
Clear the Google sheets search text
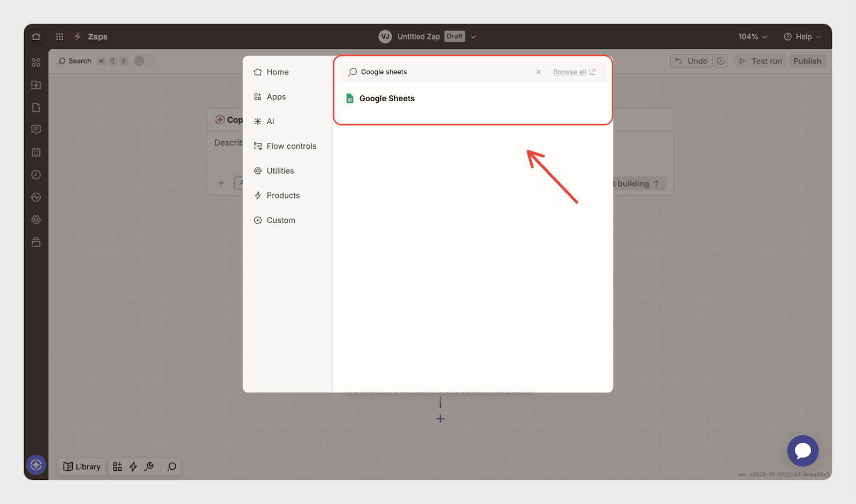pyautogui.click(x=538, y=72)
